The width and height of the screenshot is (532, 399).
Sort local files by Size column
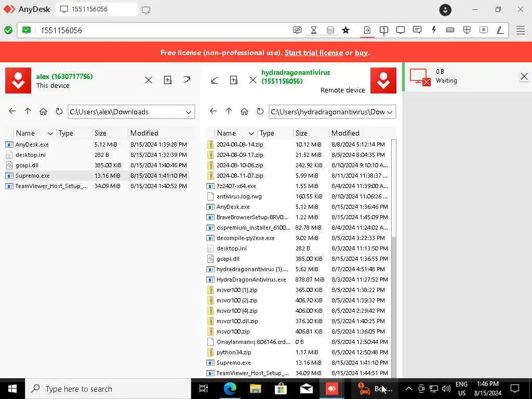coord(100,134)
